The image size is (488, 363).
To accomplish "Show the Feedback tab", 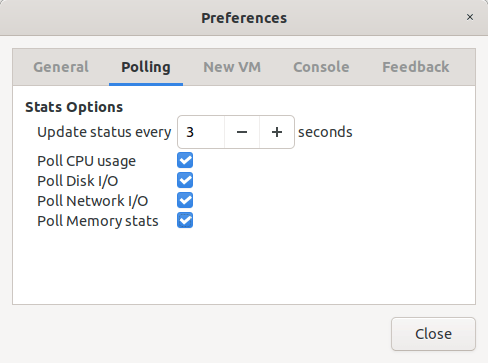I will (x=416, y=67).
